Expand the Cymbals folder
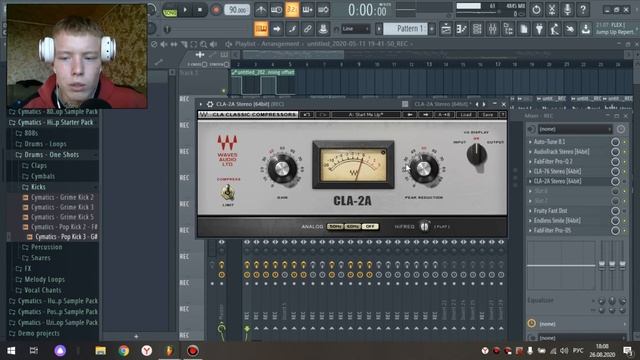The width and height of the screenshot is (640, 360). [42, 176]
